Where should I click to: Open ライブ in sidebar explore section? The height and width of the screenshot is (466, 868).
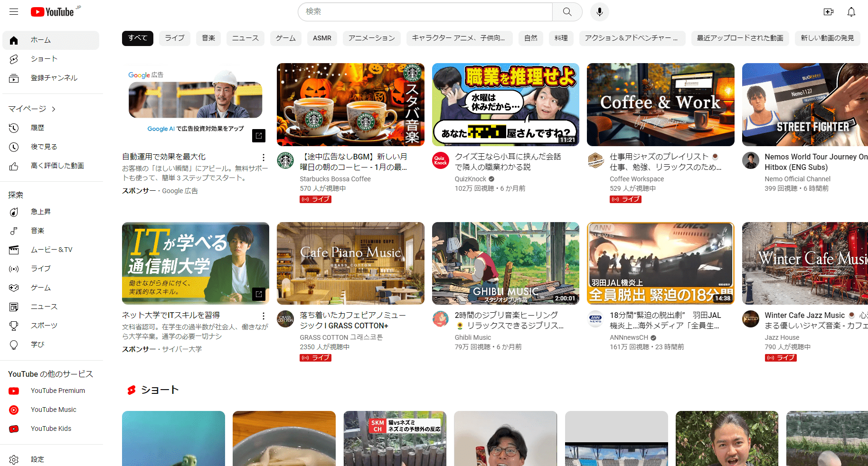(x=51, y=269)
